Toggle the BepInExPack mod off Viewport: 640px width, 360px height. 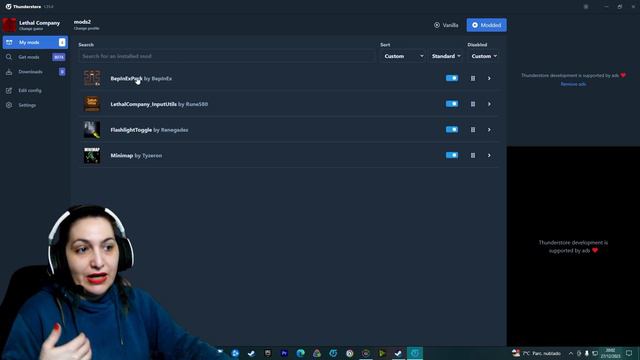452,78
